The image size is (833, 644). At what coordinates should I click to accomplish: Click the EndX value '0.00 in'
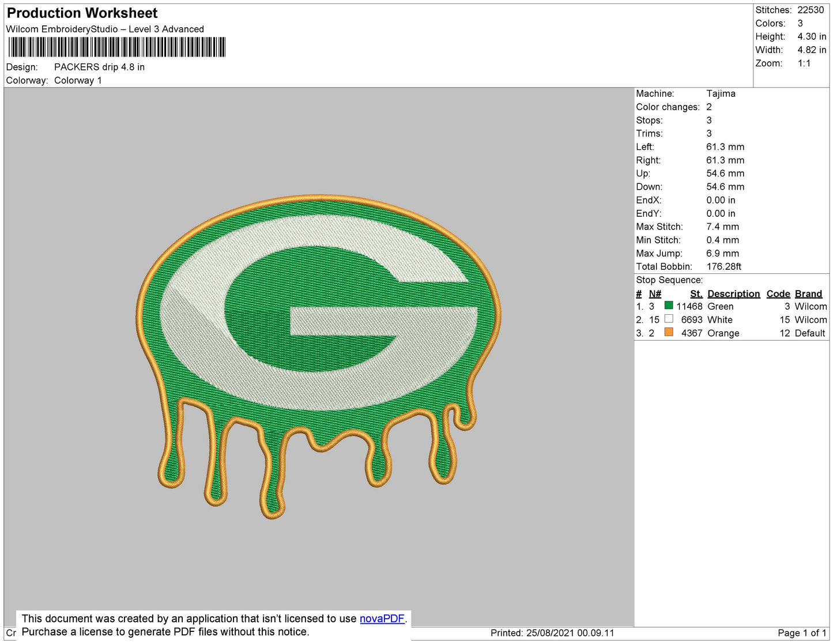(721, 201)
